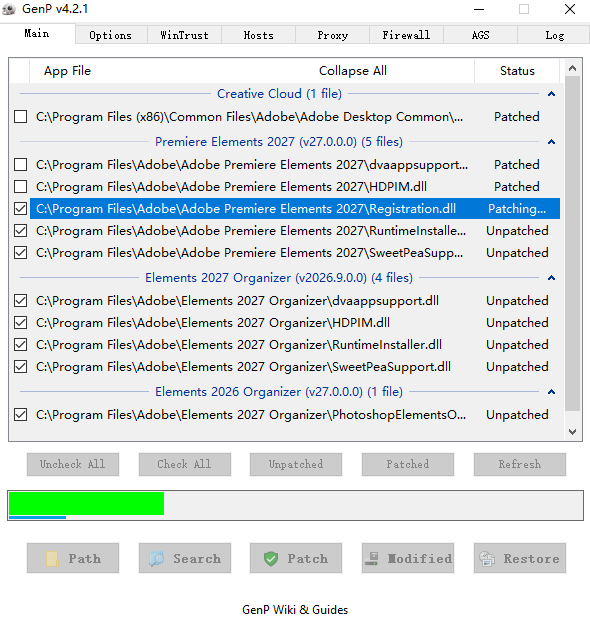Click the folder icon on the Path button
The height and width of the screenshot is (628, 590).
click(52, 559)
